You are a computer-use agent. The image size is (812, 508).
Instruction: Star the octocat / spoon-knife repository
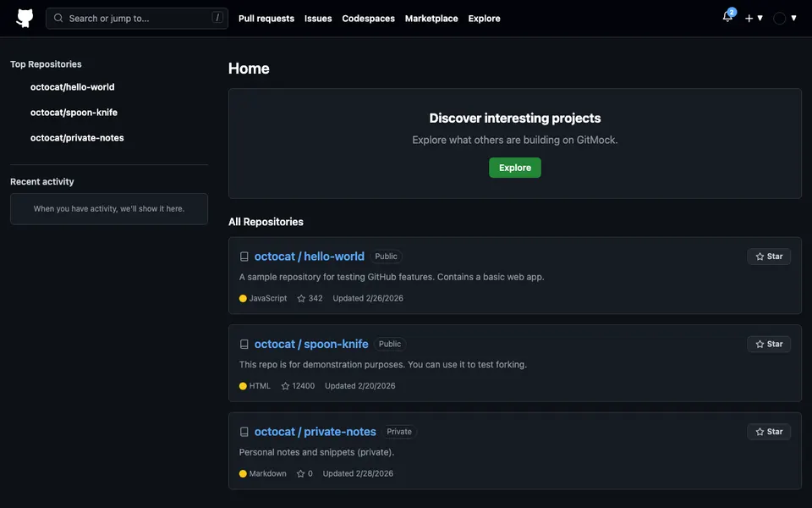coord(769,344)
